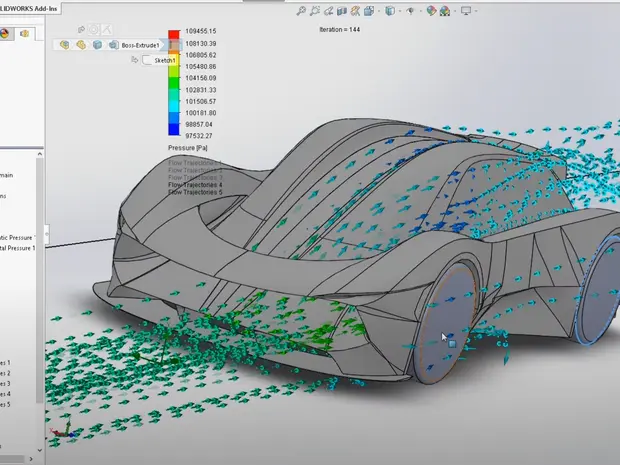
Task: Click the tree panel scroll-right arrow
Action: point(31,459)
